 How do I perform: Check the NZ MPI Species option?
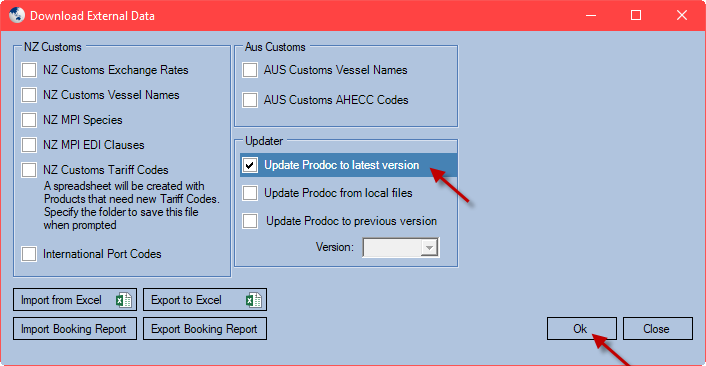[29, 120]
